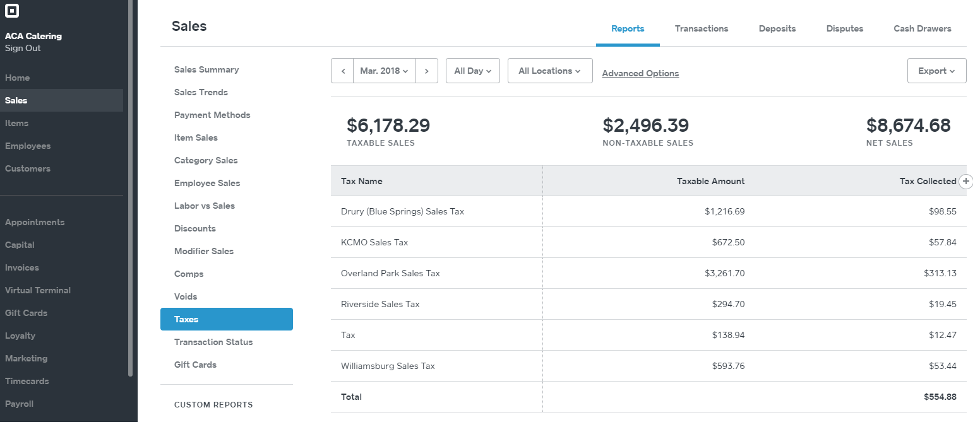Open the Discounts report

coord(195,228)
